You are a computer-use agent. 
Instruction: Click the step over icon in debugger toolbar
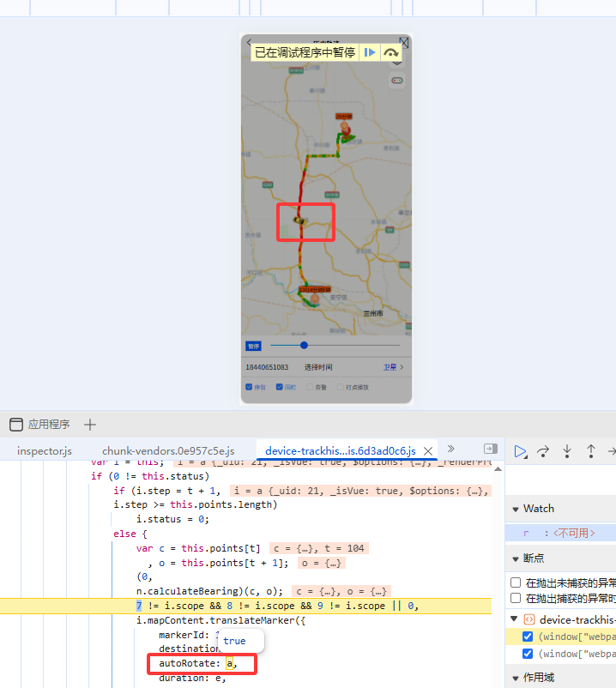click(x=543, y=450)
